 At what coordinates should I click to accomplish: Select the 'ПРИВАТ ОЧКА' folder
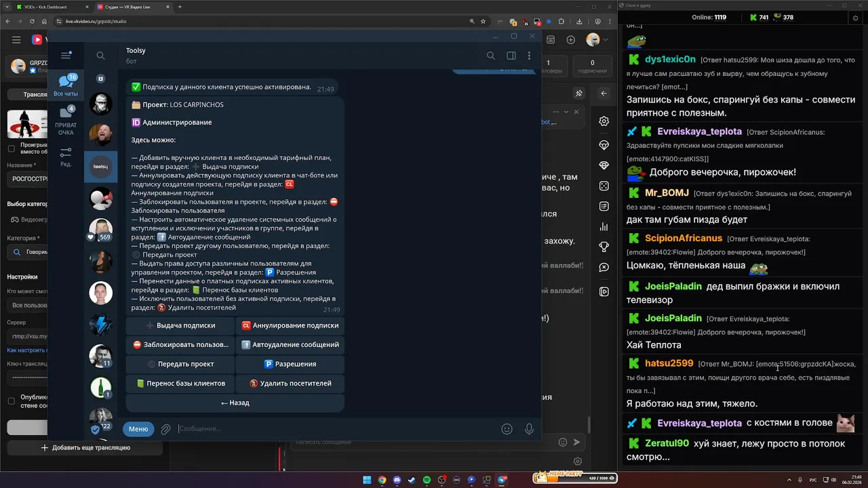[x=66, y=121]
